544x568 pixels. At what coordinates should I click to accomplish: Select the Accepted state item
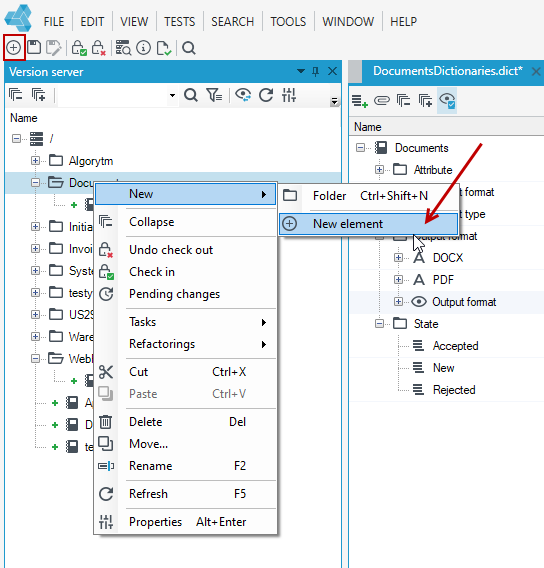[456, 346]
